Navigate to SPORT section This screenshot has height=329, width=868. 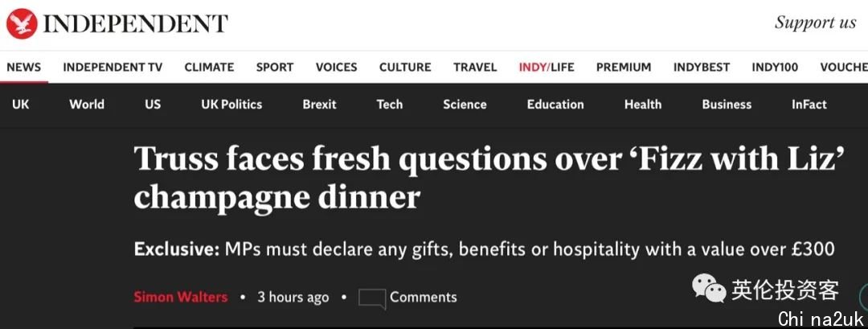coord(275,67)
